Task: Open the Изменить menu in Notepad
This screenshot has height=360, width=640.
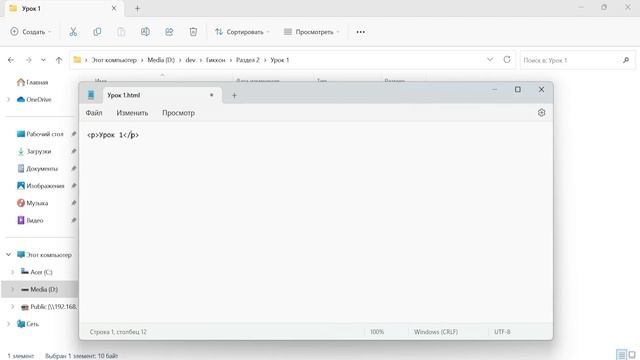Action: (x=132, y=113)
